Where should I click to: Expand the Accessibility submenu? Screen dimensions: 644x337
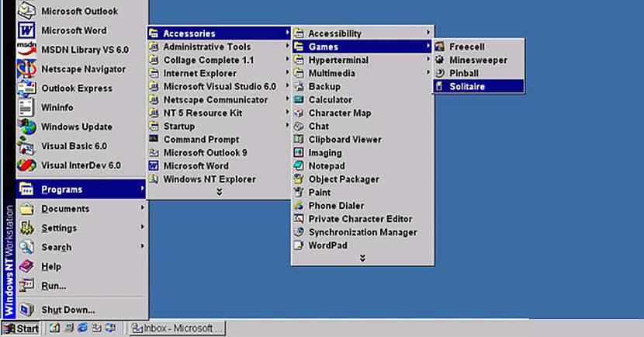[362, 33]
